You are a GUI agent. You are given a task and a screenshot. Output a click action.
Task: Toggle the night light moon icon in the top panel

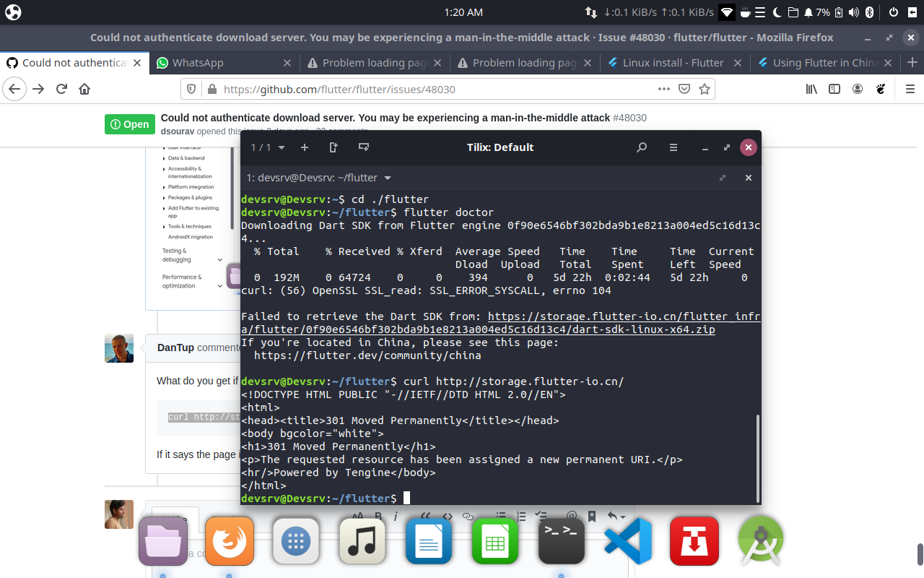point(777,12)
